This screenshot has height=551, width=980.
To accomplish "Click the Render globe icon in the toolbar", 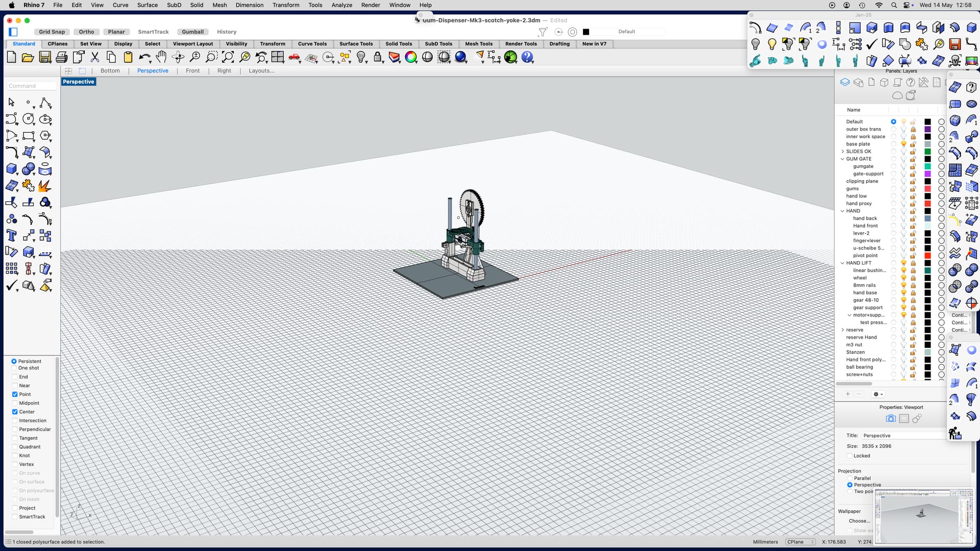I will 510,58.
